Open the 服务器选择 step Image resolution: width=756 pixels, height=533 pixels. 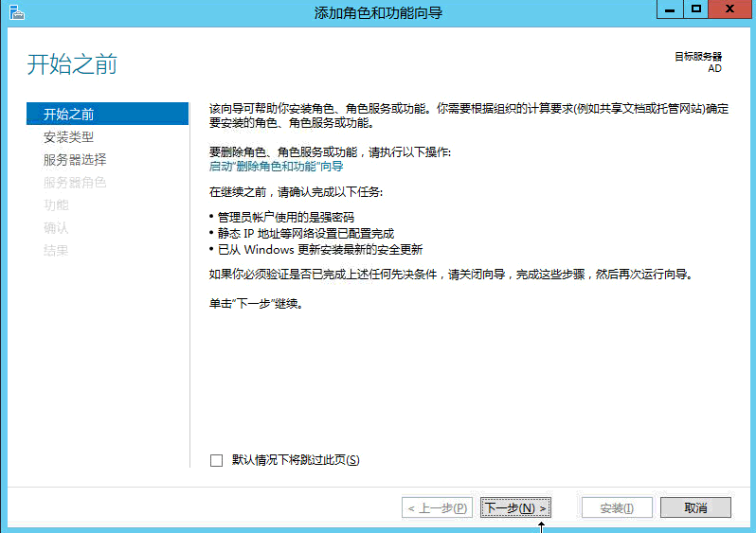click(x=75, y=160)
